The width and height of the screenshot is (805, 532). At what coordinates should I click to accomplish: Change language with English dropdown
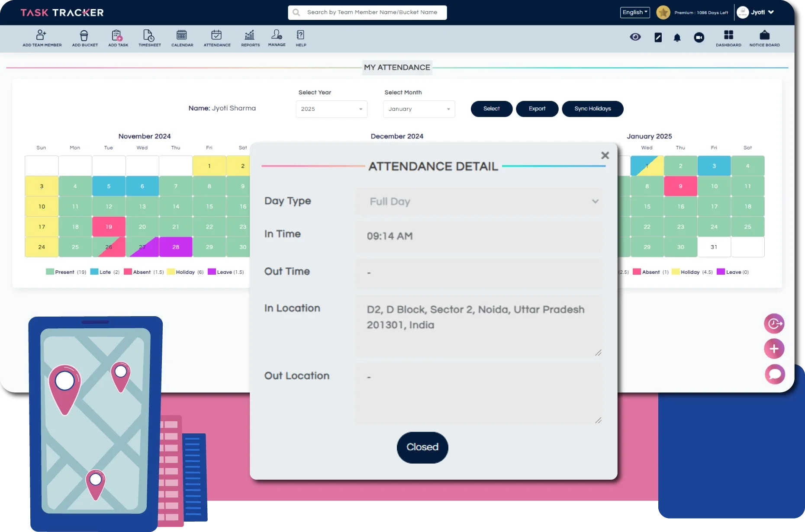click(634, 13)
